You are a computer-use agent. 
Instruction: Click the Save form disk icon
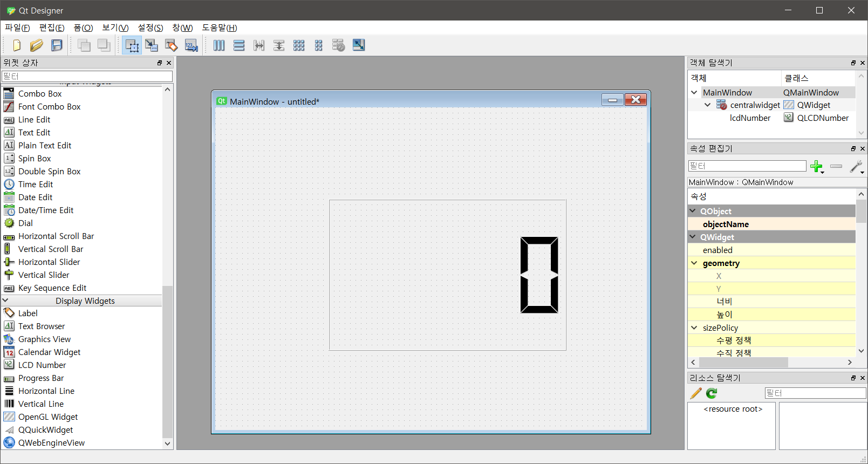click(x=57, y=45)
